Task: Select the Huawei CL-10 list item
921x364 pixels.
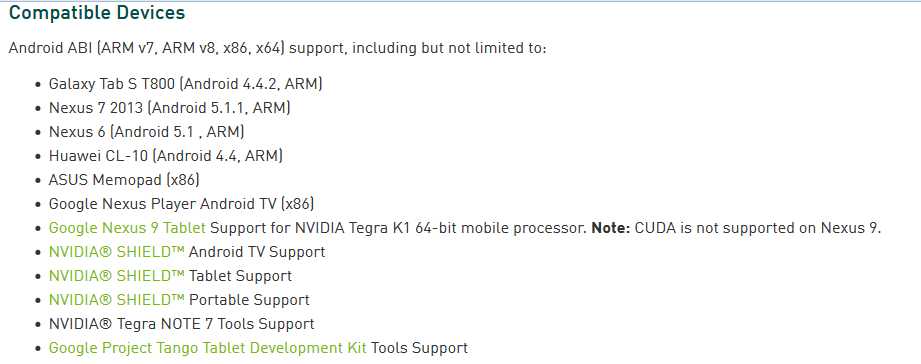Action: click(x=166, y=156)
